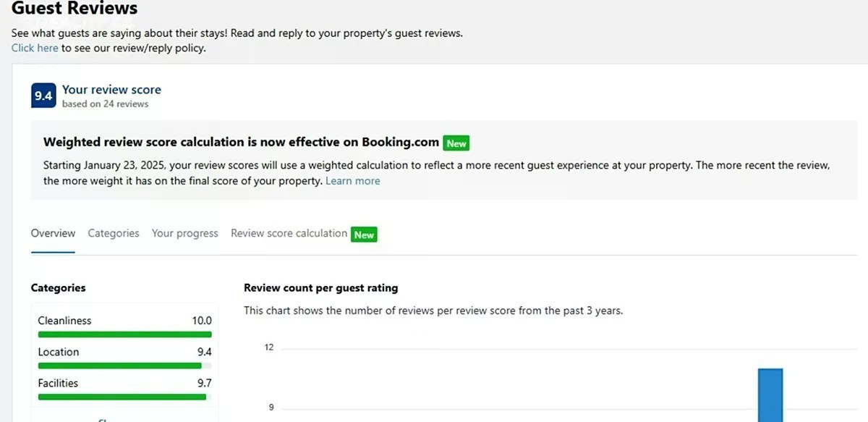Click the Facilities category label

tap(58, 383)
